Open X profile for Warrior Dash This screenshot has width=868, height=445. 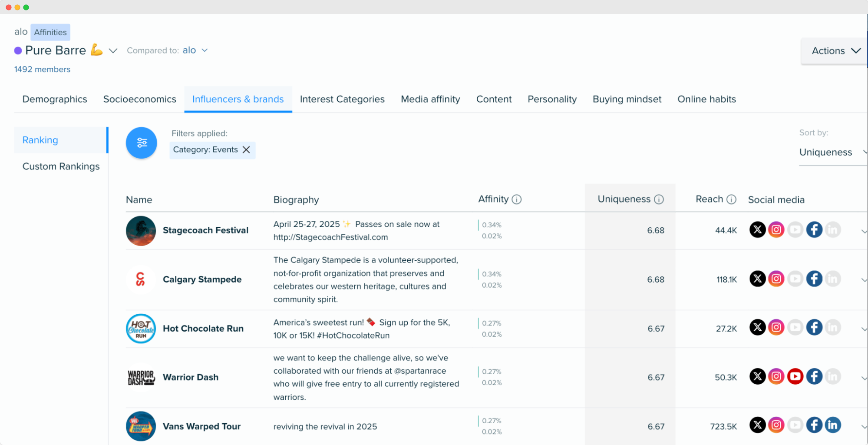757,376
